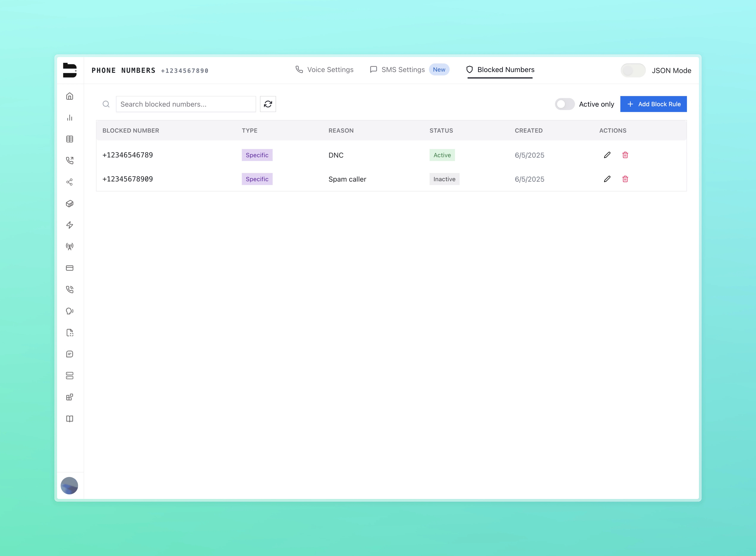
Task: Open the book documentation icon
Action: click(70, 419)
